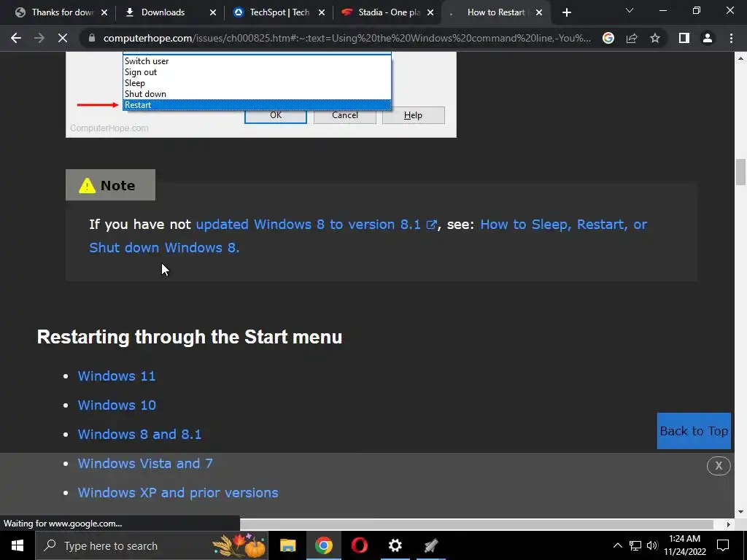Image resolution: width=747 pixels, height=560 pixels.
Task: Open the clock showing 1:24 AM
Action: (x=684, y=545)
